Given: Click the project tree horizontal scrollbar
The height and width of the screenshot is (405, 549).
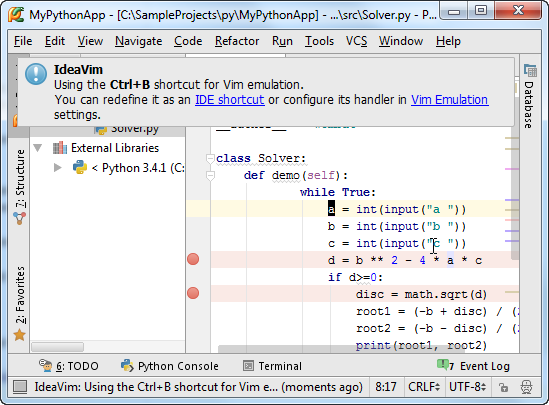Looking at the screenshot, I should click(57, 347).
